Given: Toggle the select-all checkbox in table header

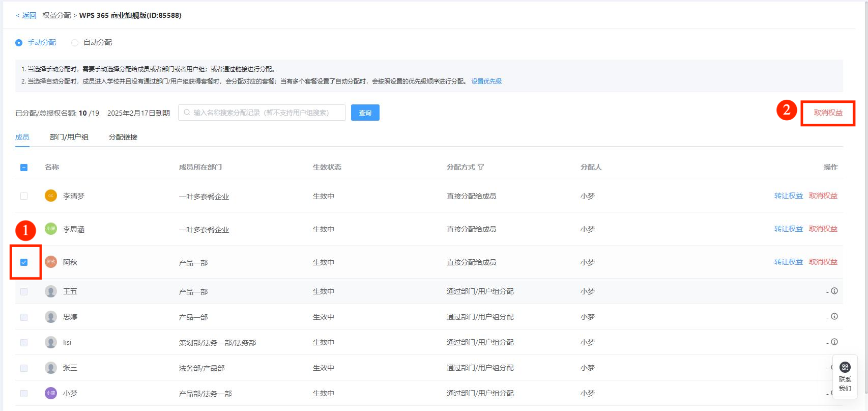Looking at the screenshot, I should tap(24, 168).
